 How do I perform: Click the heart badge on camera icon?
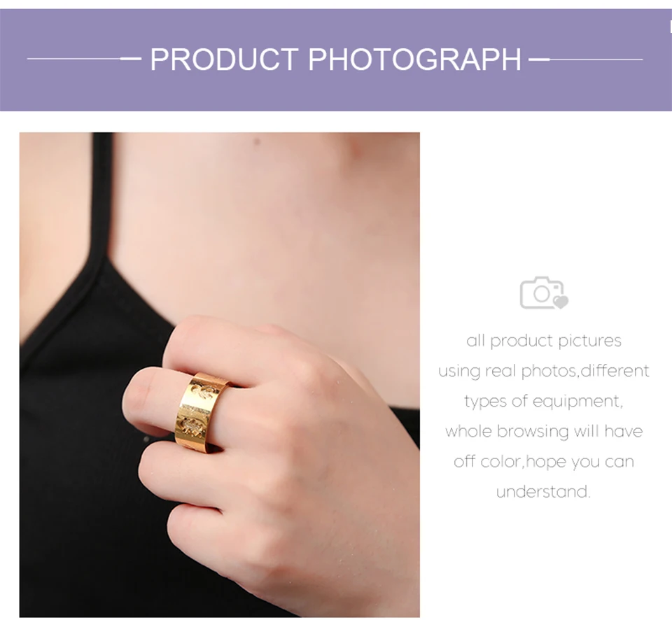tap(560, 302)
